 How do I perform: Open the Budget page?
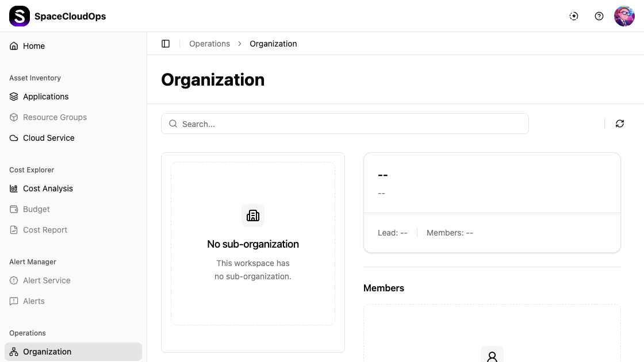[36, 209]
